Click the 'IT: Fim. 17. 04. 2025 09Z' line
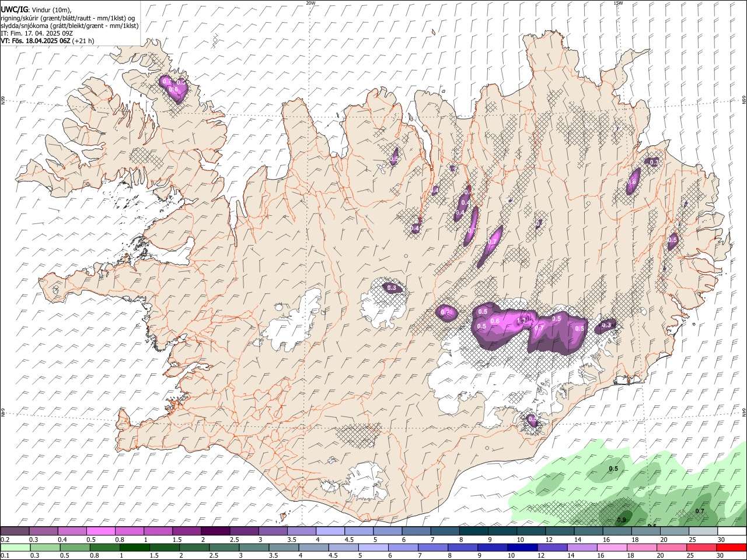 [x=37, y=33]
